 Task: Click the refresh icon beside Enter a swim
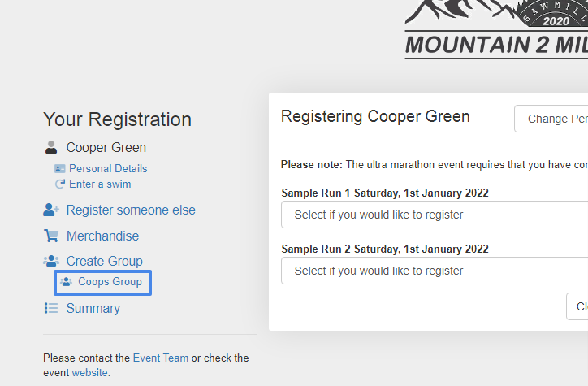59,184
